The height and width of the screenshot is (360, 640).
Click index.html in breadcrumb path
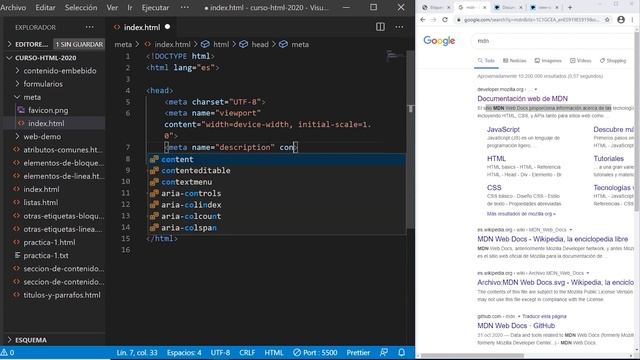coord(172,44)
